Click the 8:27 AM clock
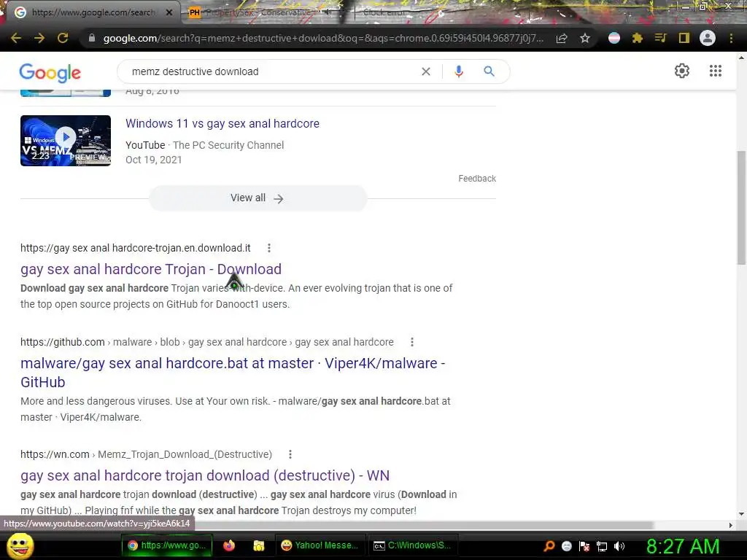The height and width of the screenshot is (560, 747). [683, 546]
